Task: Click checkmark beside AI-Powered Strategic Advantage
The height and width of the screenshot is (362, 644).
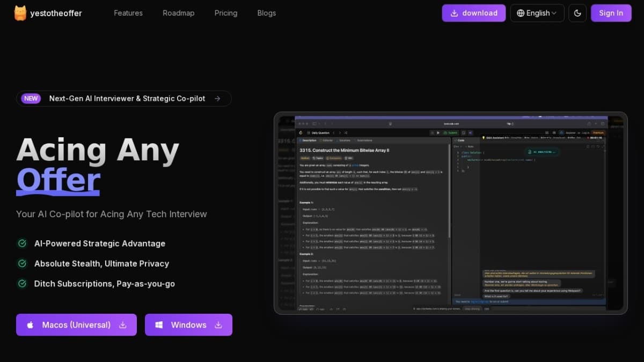Action: [22, 243]
